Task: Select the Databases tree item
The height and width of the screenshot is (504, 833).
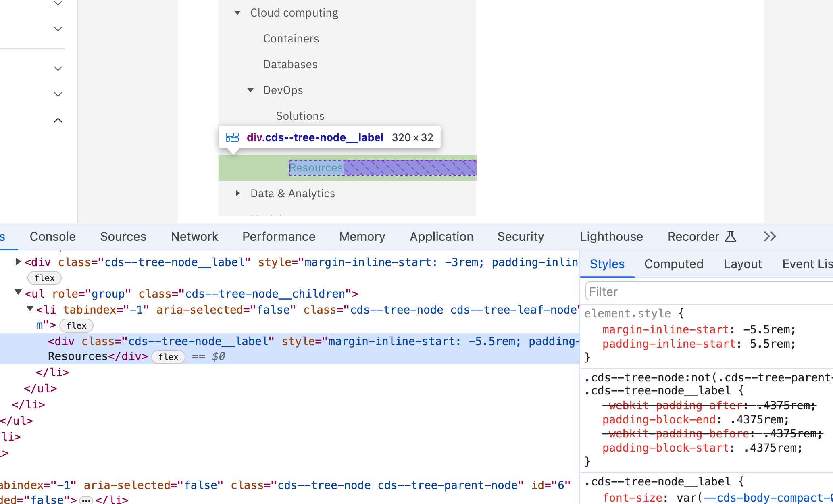Action: 290,65
